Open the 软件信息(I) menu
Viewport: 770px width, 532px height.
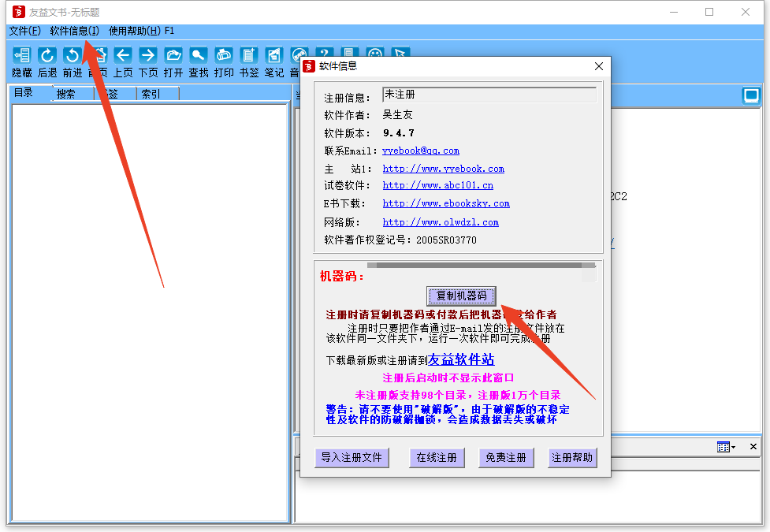tap(74, 31)
